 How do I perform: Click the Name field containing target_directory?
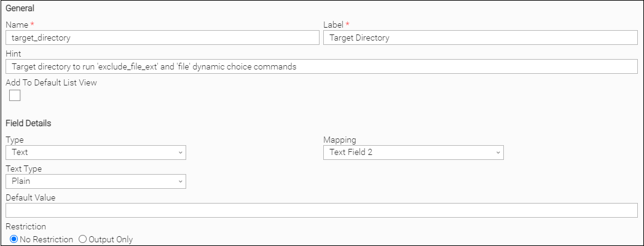[162, 38]
